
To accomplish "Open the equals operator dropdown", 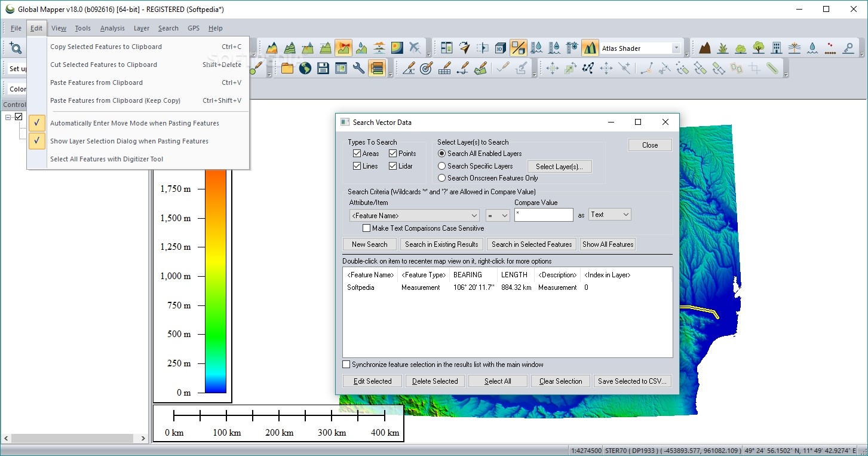I will coord(497,215).
